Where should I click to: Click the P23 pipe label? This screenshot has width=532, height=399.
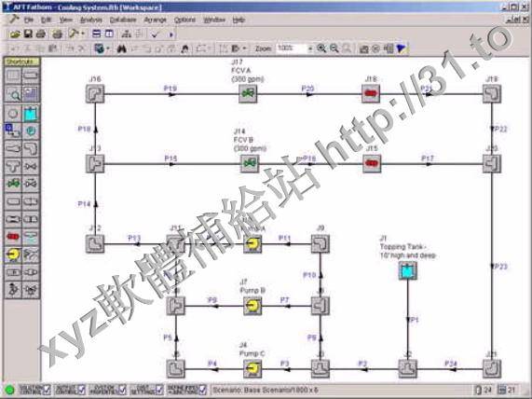point(501,267)
